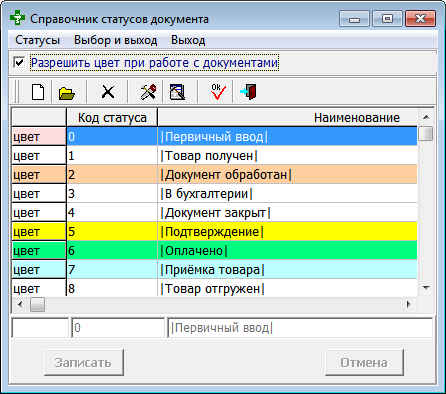Open the Выбор и выход menu
This screenshot has height=394, width=446.
115,40
